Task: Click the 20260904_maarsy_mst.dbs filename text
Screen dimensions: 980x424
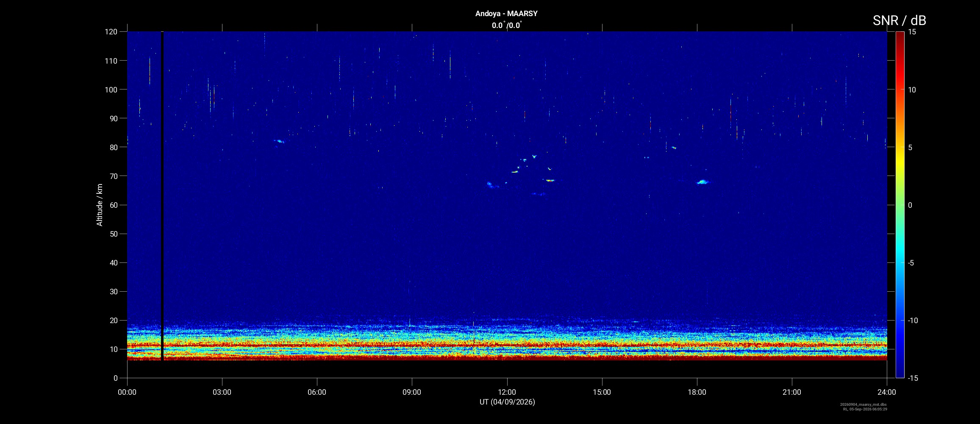Action: click(863, 404)
